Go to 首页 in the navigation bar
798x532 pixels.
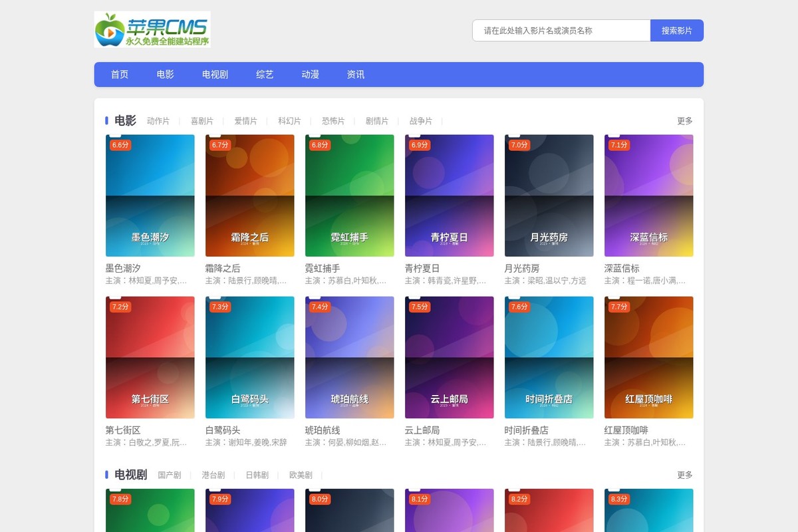coord(120,74)
